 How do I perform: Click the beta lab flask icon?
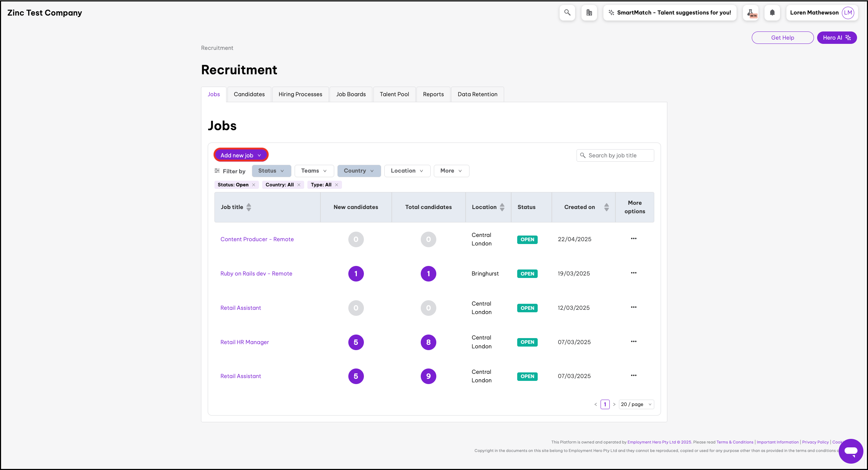click(x=751, y=13)
